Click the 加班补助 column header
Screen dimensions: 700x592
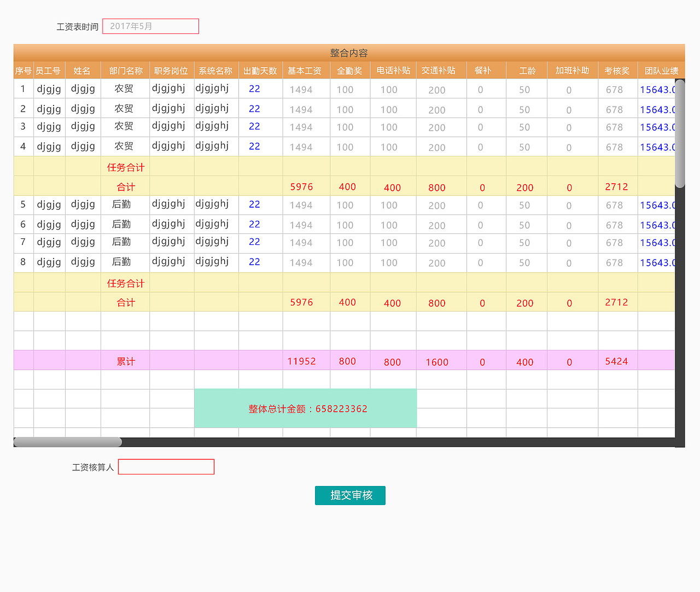572,71
